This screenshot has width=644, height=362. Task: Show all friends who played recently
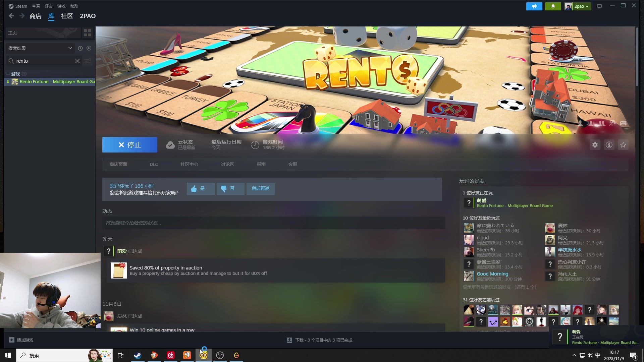[499, 287]
